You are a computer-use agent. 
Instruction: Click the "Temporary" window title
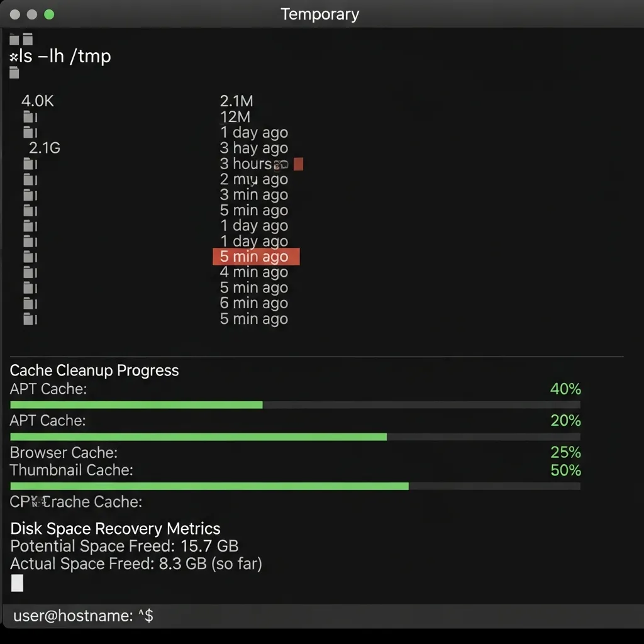[x=321, y=14]
